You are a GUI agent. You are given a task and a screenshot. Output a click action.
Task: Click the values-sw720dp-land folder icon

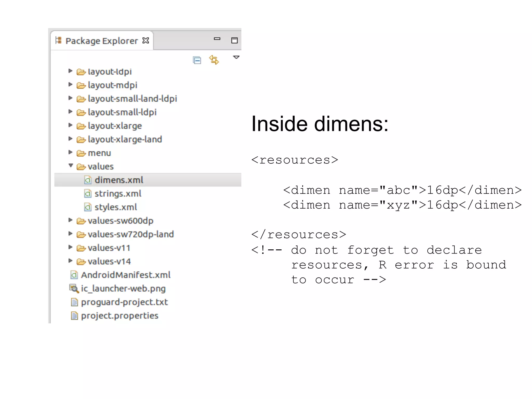(x=81, y=235)
